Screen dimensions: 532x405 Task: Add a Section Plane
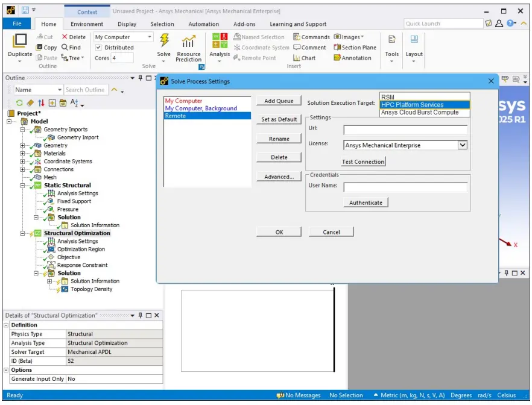355,48
